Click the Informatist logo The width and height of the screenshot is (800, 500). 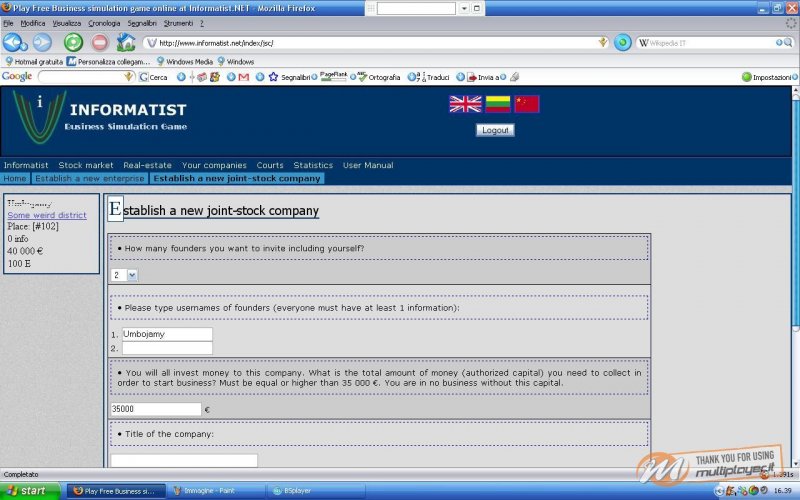[40, 117]
